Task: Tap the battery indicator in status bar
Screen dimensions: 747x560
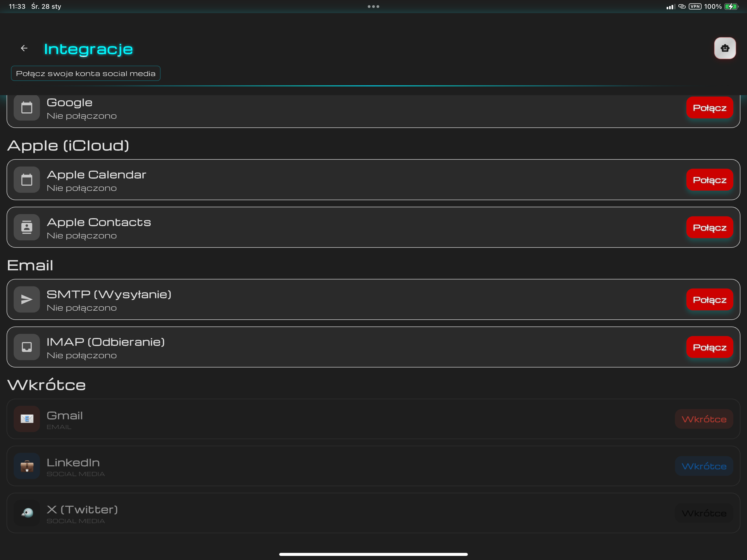Action: point(731,6)
